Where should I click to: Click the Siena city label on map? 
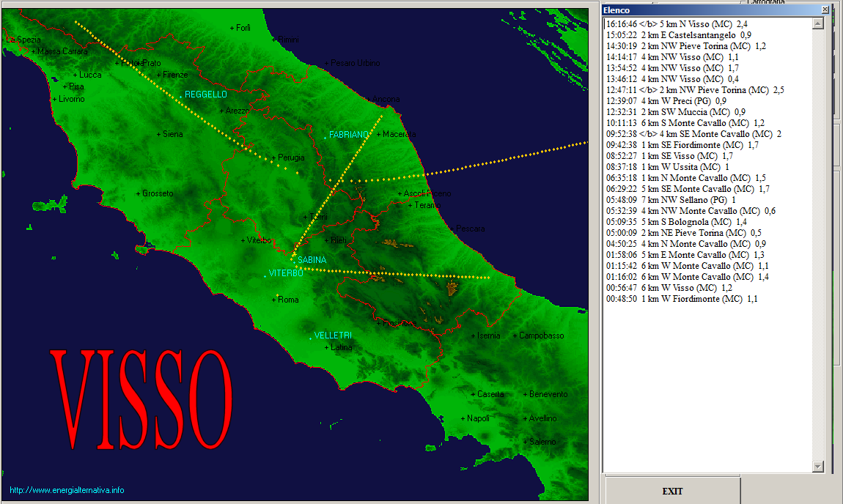coord(172,134)
